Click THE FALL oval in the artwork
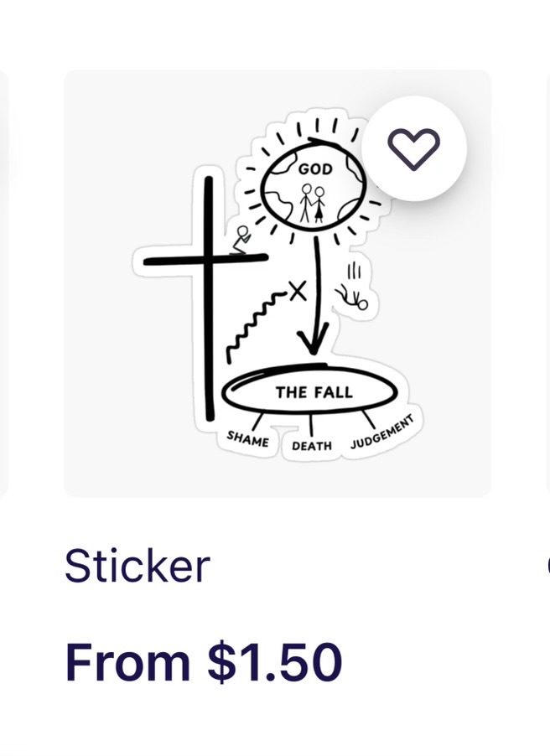The width and height of the screenshot is (550, 756). tap(310, 391)
